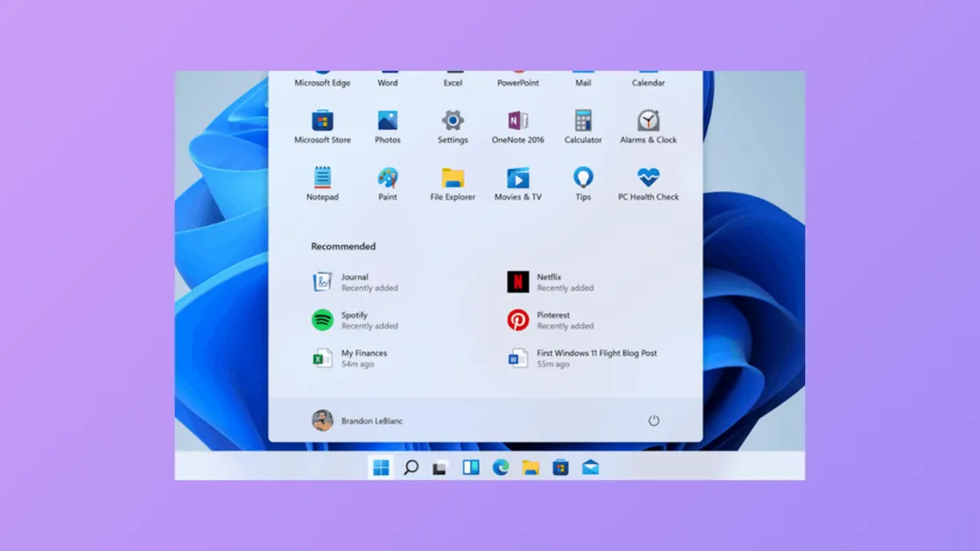Open Microsoft Store from pinned apps
Screen dimensions: 980x551
pyautogui.click(x=322, y=126)
